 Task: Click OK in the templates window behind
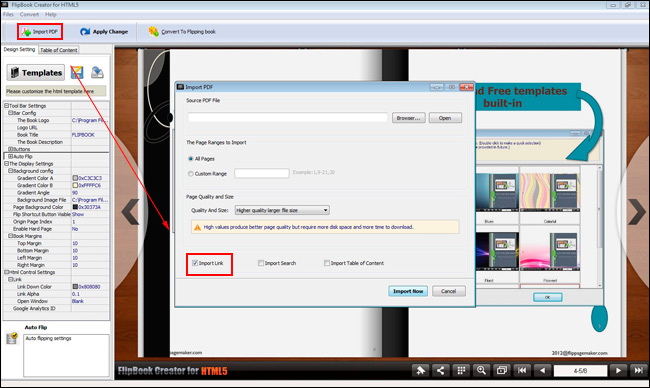548,297
